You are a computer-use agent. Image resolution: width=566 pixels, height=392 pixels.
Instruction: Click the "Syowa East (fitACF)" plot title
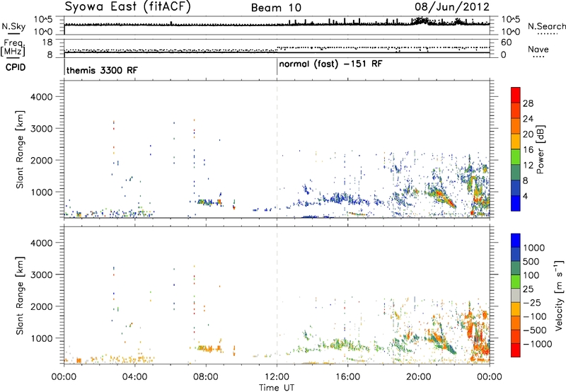tap(128, 7)
